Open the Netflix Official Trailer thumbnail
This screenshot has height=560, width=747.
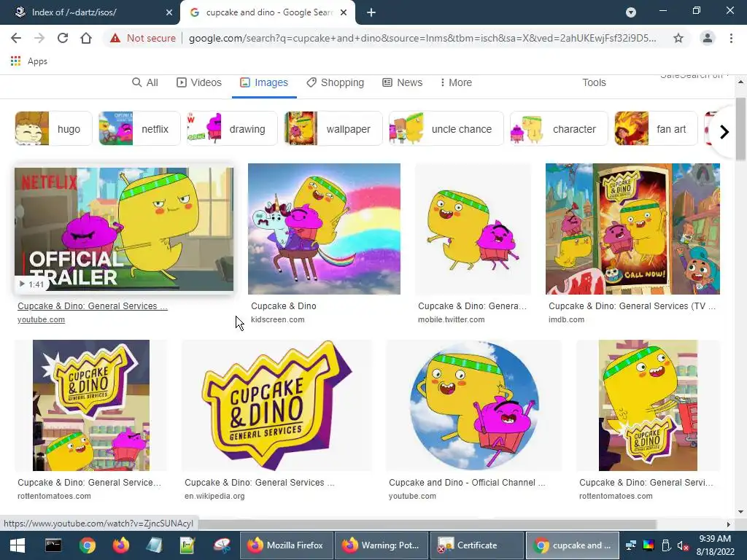(x=124, y=229)
